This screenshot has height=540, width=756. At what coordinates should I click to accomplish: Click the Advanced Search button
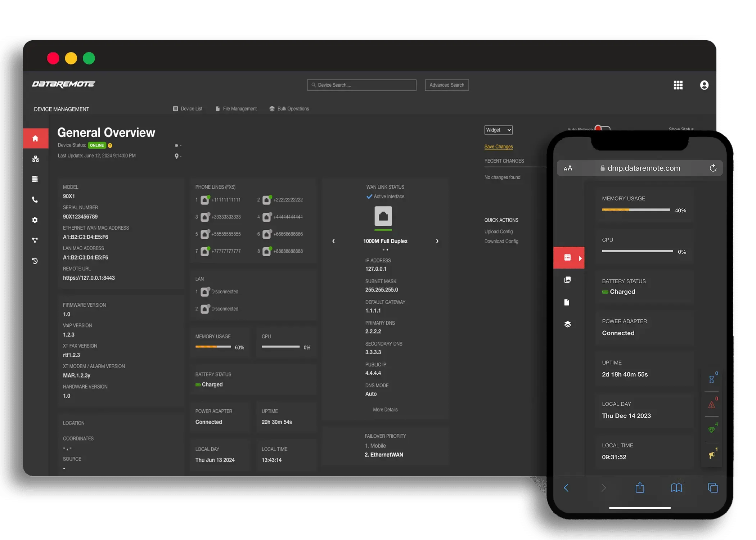pyautogui.click(x=447, y=85)
